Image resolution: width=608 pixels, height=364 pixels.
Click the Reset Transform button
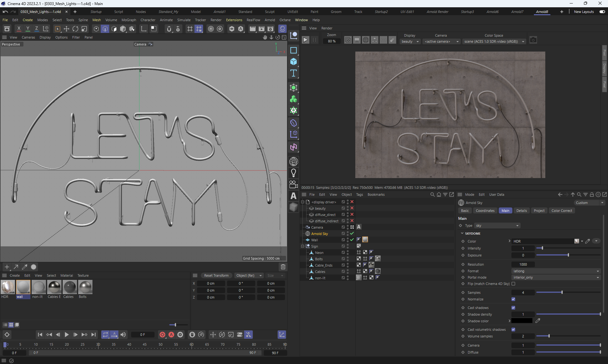216,275
